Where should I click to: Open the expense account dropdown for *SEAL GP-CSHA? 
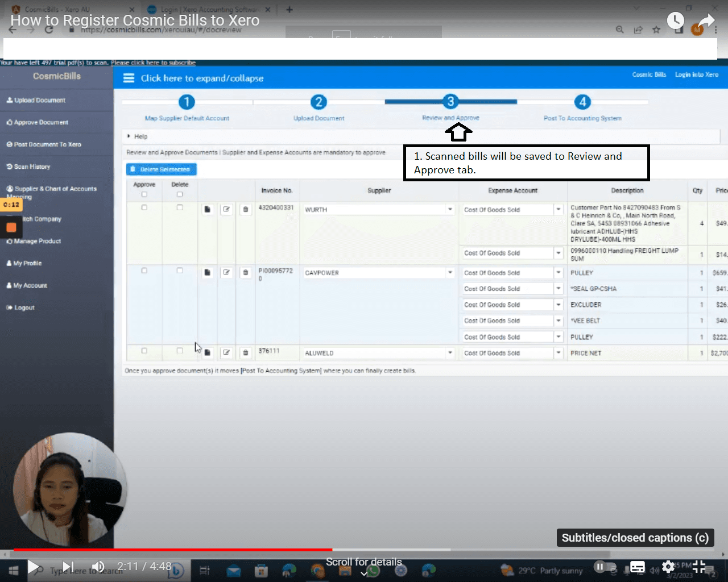[559, 289]
